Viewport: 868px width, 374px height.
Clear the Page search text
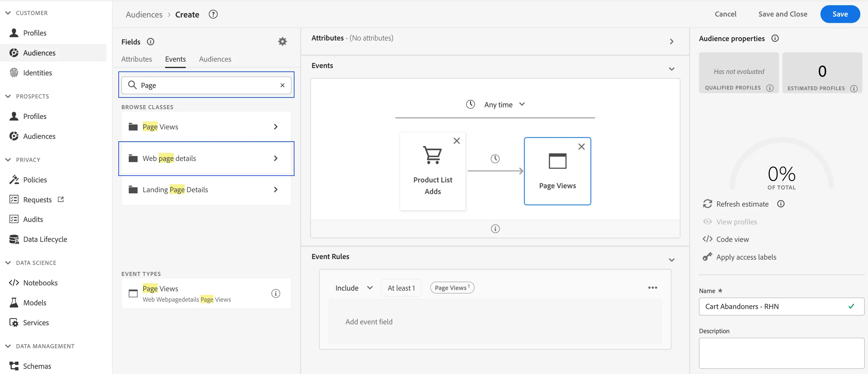[282, 85]
